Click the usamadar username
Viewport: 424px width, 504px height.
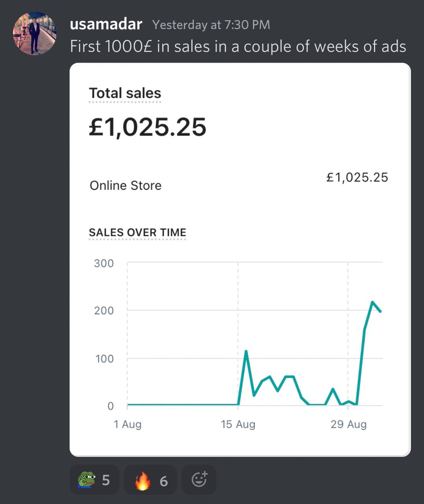[x=106, y=24]
